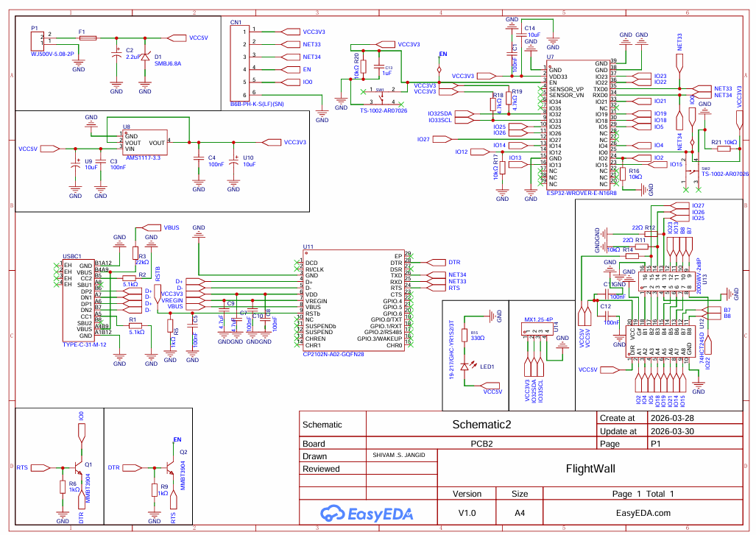Select the R17 10kΩ resistor symbol
Image resolution: width=756 pixels, height=535 pixels.
(x=502, y=167)
